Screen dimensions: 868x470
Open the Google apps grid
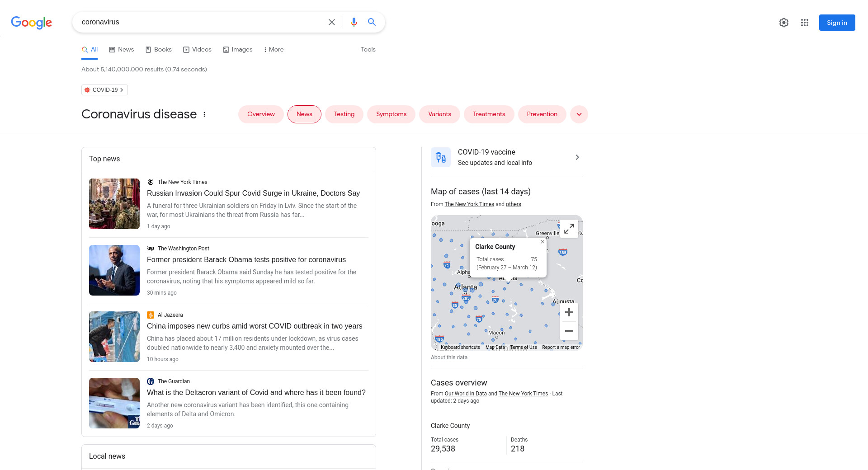(x=804, y=23)
